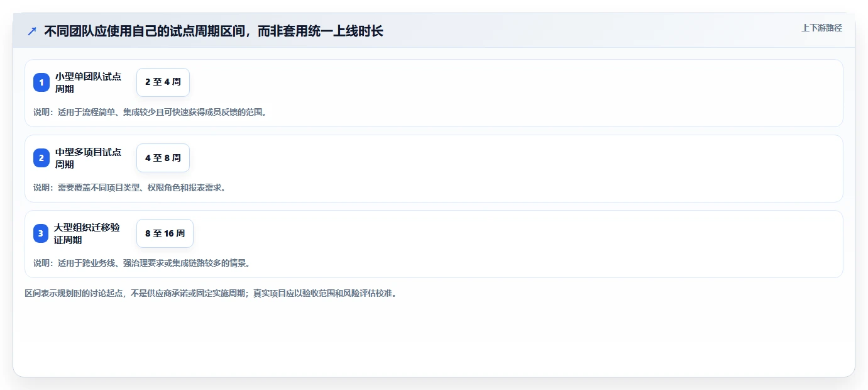Click the arrow icon before the header title
The width and height of the screenshot is (868, 390).
click(32, 31)
